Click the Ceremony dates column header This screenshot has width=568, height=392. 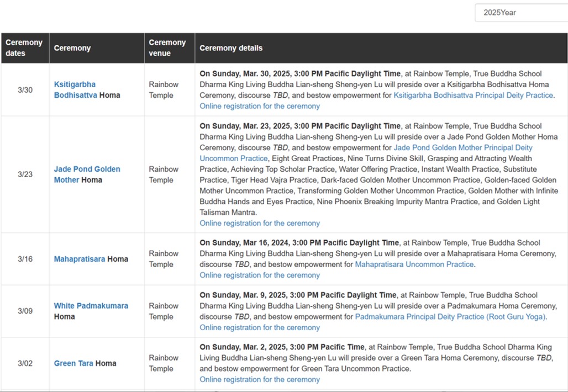pos(25,48)
